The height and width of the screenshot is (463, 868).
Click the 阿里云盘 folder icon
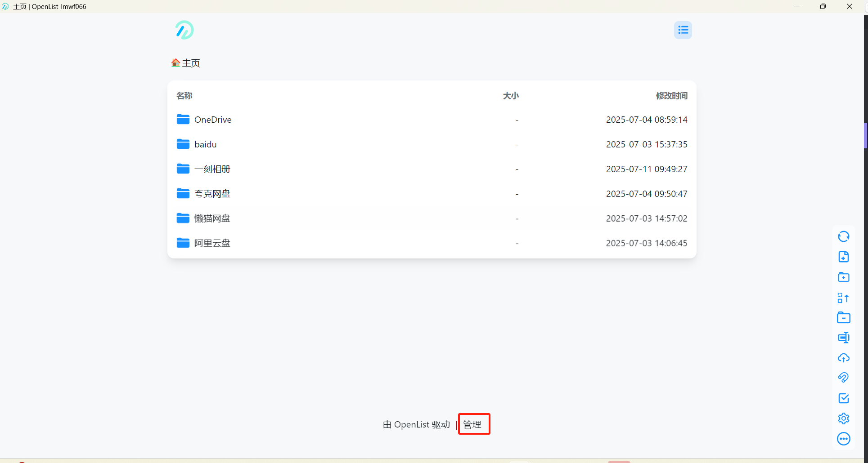(183, 243)
